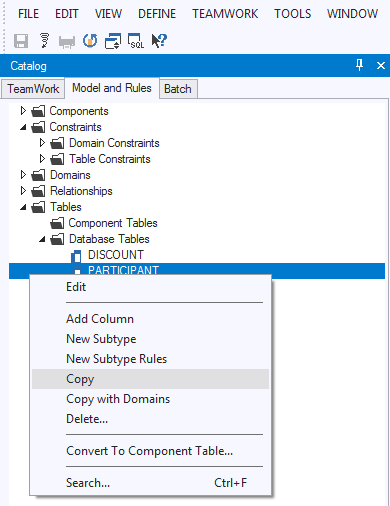
Task: Click the window arrange toolbar icon
Action: (x=113, y=41)
